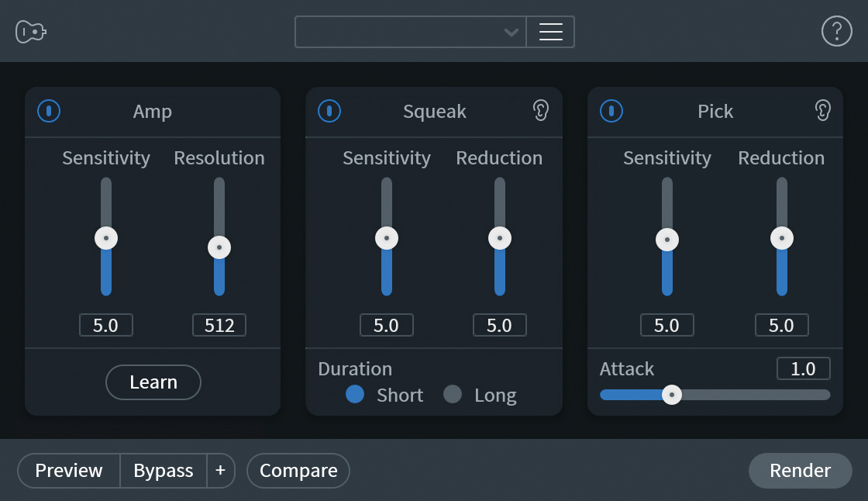Screen dimensions: 868x501
Task: Click the Learn button in Amp module
Action: (x=153, y=382)
